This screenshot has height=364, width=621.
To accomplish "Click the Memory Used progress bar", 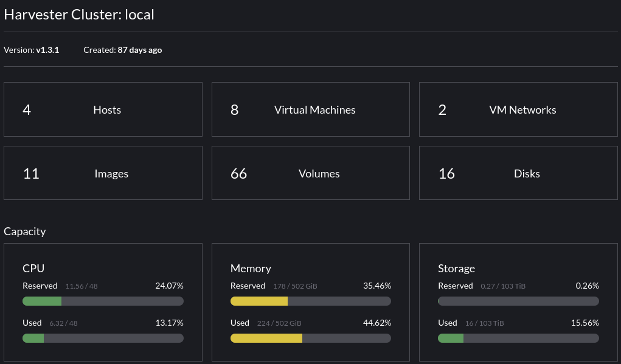I will click(310, 338).
